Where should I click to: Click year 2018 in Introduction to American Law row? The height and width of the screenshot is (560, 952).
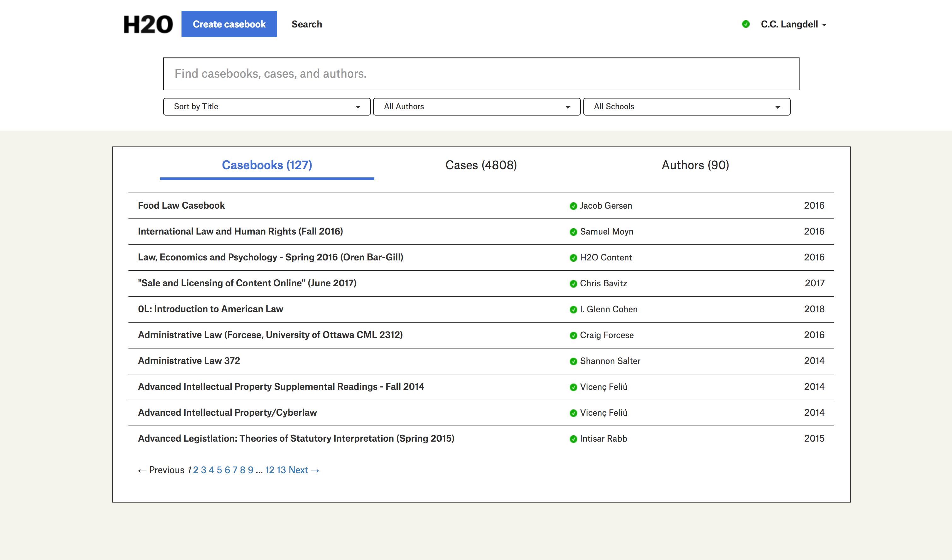coord(814,309)
